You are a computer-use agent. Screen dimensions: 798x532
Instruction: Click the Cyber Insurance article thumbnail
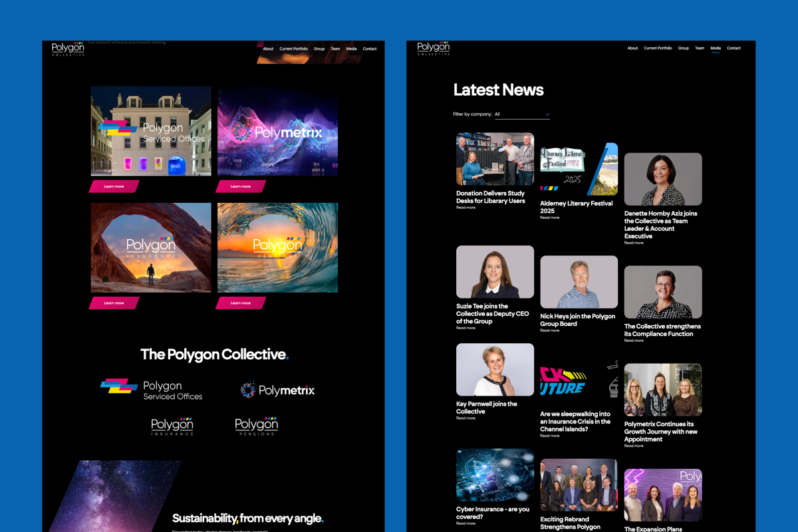(x=495, y=477)
